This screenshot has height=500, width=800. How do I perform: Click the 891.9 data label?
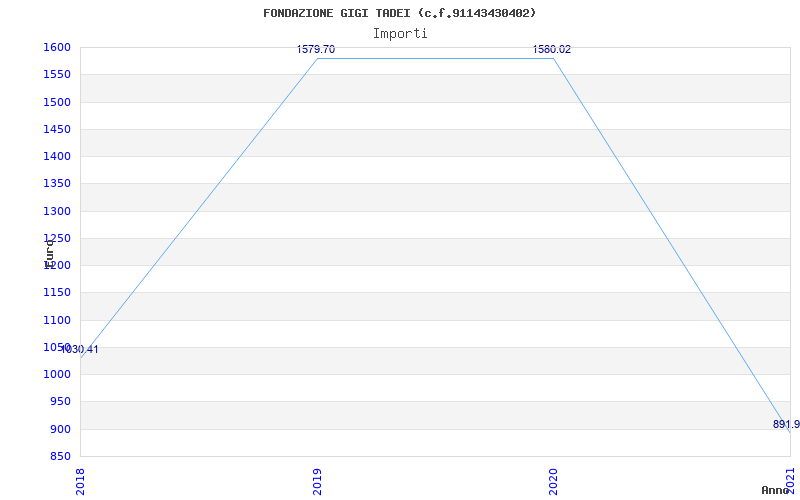point(786,424)
